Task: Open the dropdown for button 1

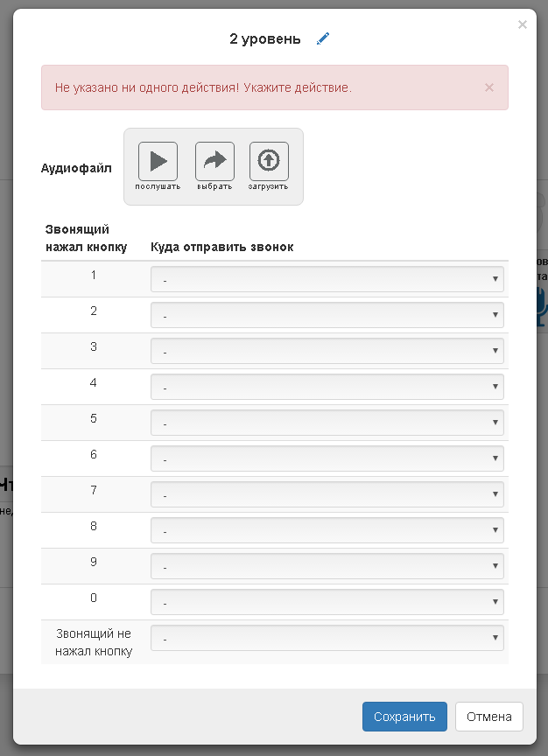Action: click(x=327, y=279)
